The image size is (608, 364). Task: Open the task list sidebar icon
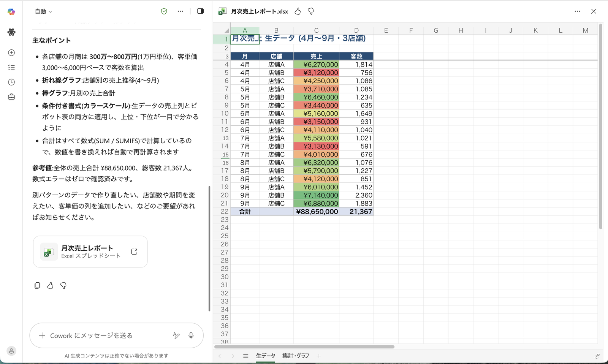click(x=11, y=68)
